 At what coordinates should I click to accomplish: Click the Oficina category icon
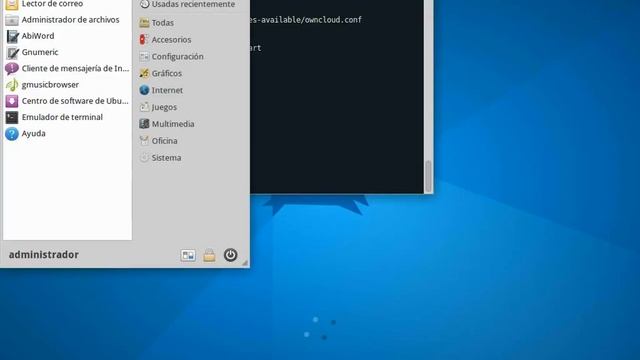[144, 141]
